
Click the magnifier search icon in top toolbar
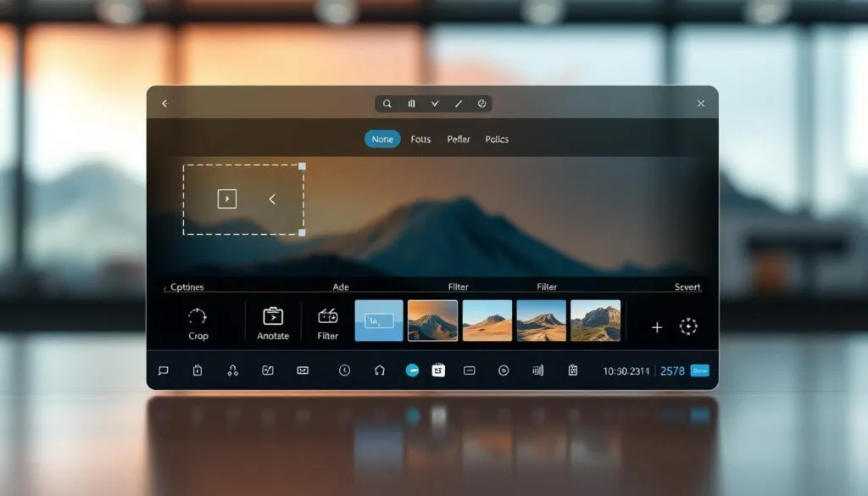(387, 103)
